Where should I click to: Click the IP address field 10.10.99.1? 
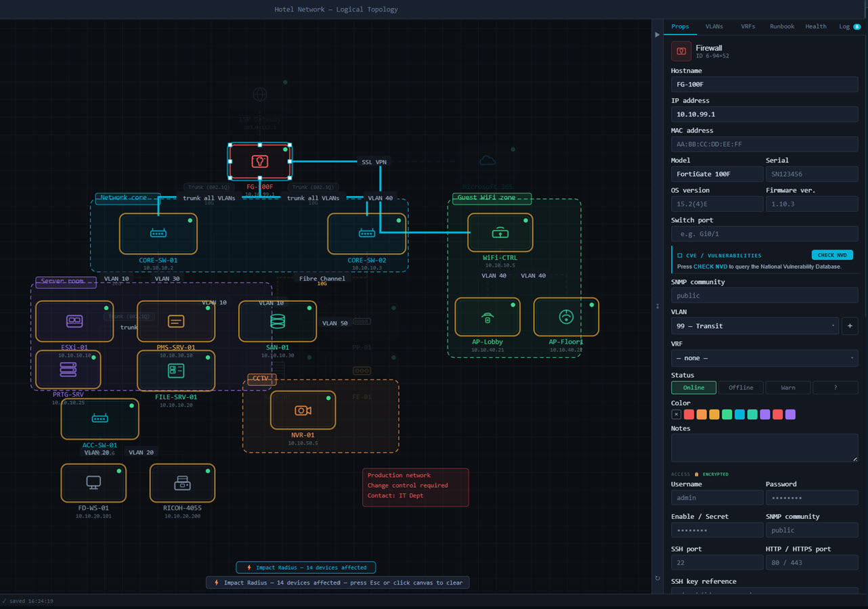(x=764, y=114)
